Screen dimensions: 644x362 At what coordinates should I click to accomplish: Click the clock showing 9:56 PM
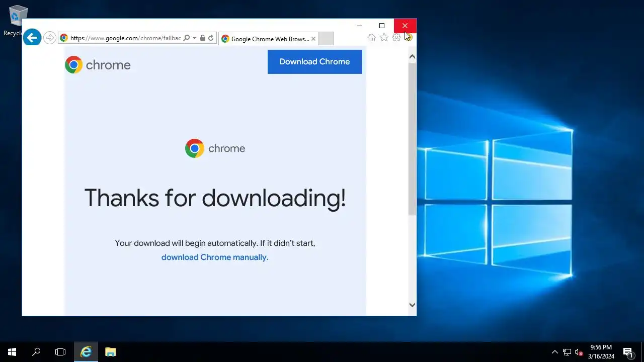tap(601, 352)
